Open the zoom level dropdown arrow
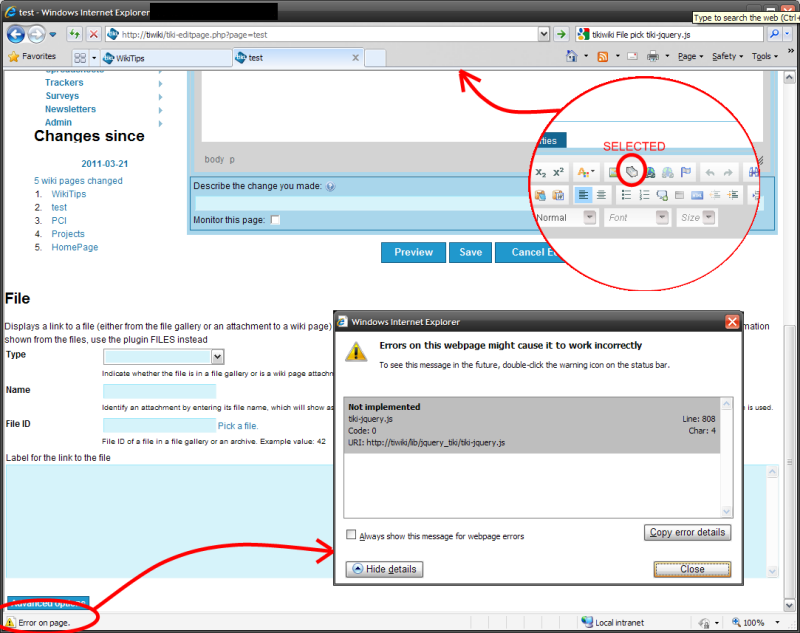This screenshot has height=633, width=800. click(777, 622)
